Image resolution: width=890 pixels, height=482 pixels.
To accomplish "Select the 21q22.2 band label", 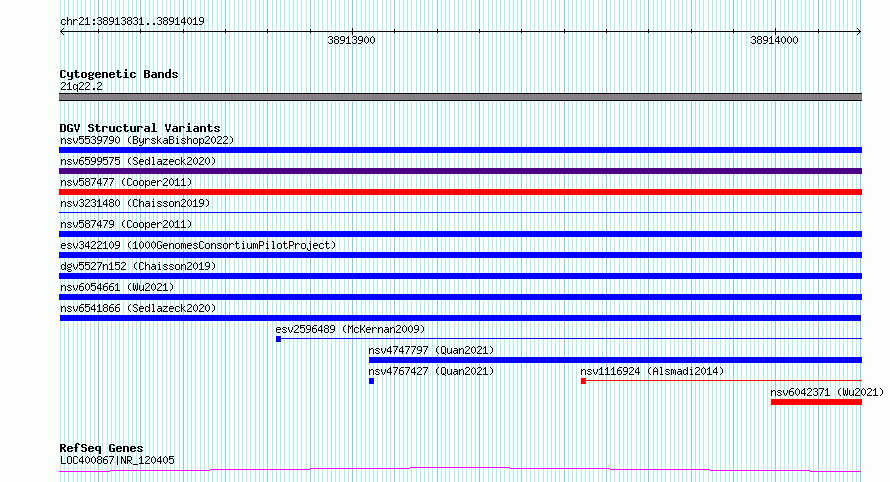I will (x=81, y=86).
